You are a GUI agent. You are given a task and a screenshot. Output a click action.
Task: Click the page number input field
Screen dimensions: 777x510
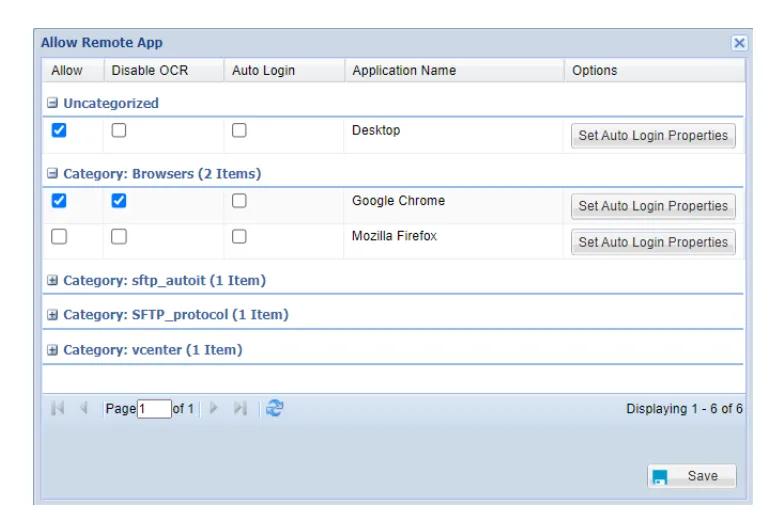click(154, 409)
